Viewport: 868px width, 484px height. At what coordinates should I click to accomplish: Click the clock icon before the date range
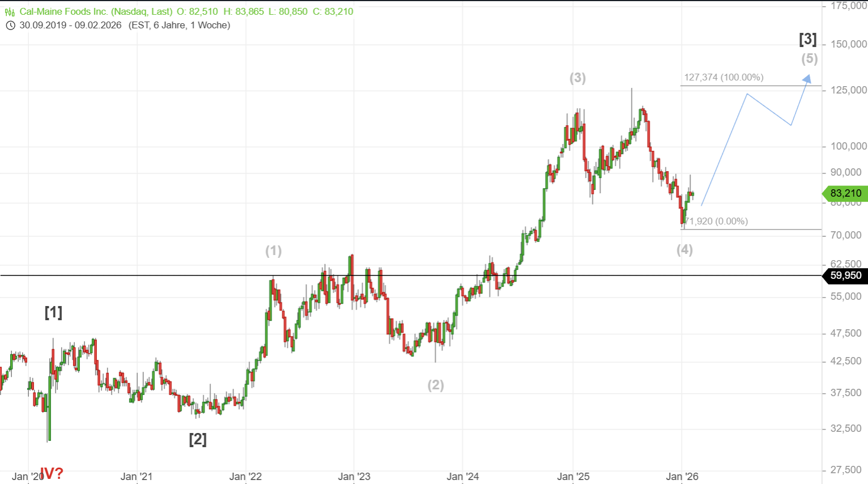tap(10, 26)
